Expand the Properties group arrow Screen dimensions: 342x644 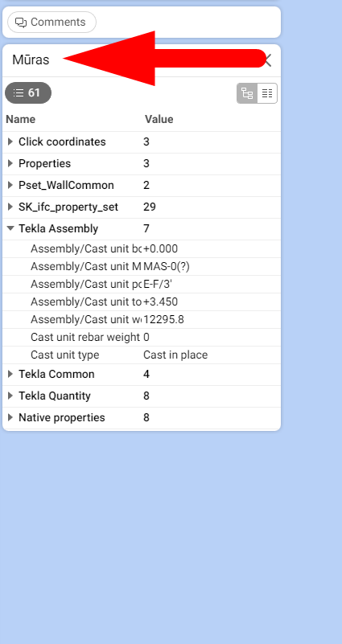10,163
